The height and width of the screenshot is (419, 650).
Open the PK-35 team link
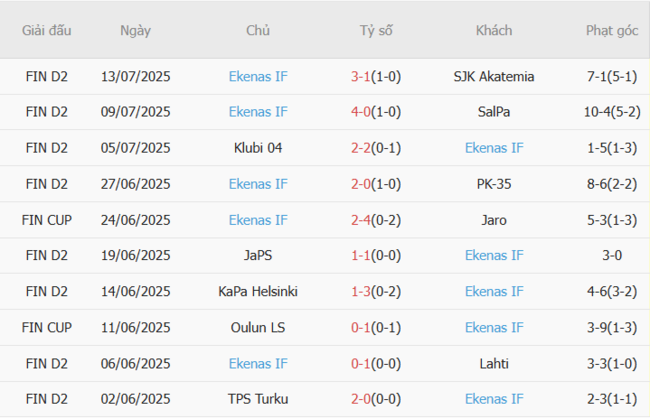[x=494, y=184]
